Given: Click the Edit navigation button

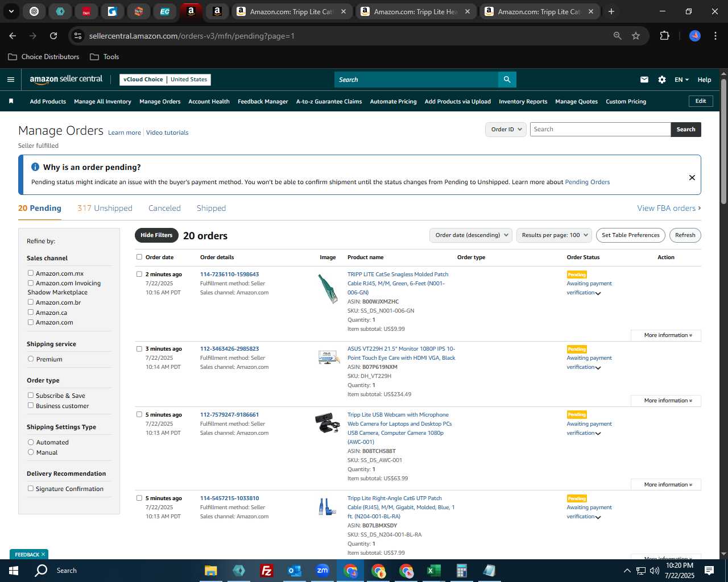Looking at the screenshot, I should (x=701, y=101).
